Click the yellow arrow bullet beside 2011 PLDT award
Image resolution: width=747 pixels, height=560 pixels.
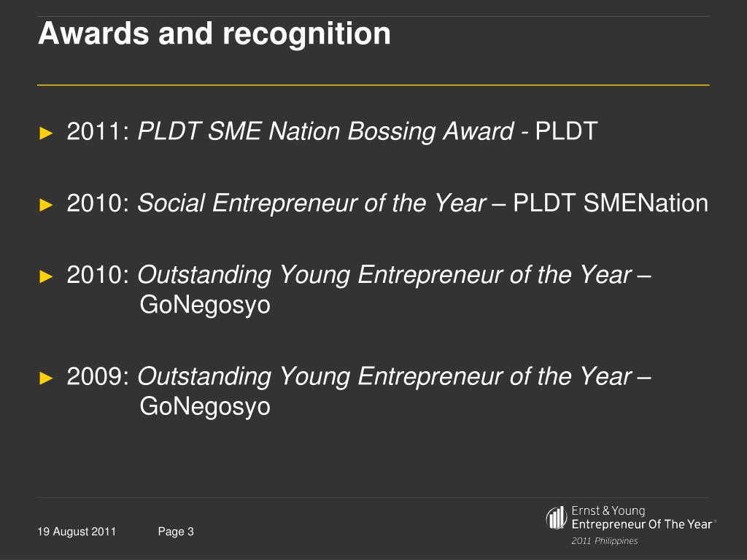[46, 133]
